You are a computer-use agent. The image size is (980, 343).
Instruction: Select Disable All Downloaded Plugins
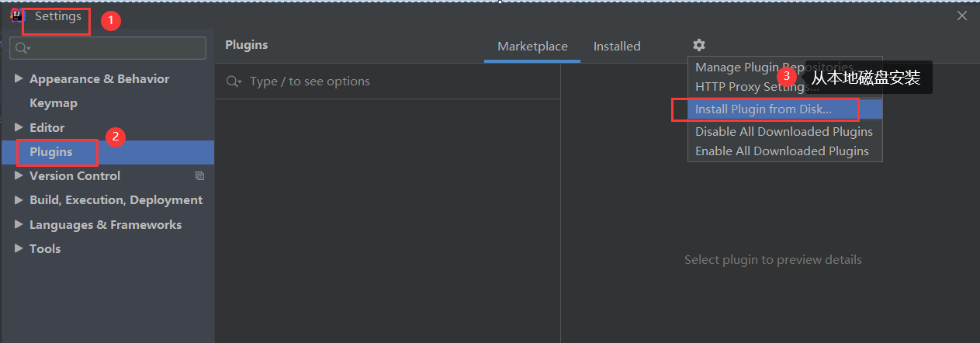(x=784, y=132)
